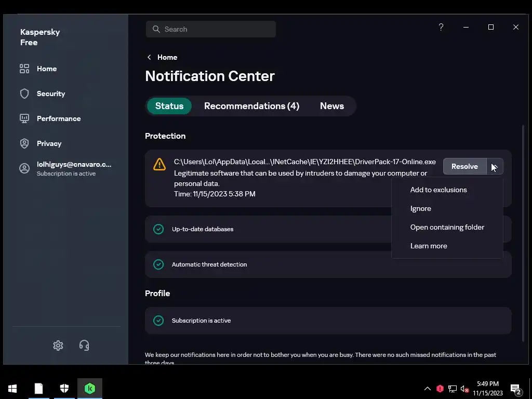
Task: Show hidden system tray icons
Action: tap(428, 389)
